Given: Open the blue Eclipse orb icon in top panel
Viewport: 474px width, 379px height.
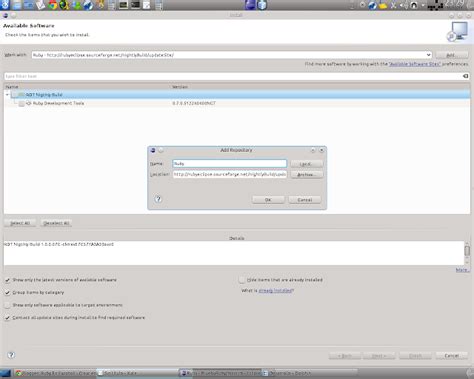Looking at the screenshot, I should coord(250,5).
